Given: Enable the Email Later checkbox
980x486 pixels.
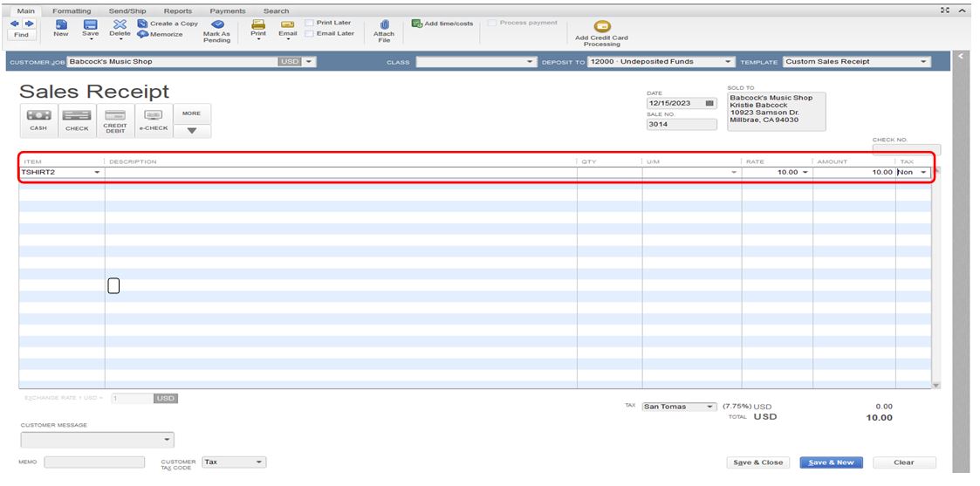Looking at the screenshot, I should coord(309,34).
